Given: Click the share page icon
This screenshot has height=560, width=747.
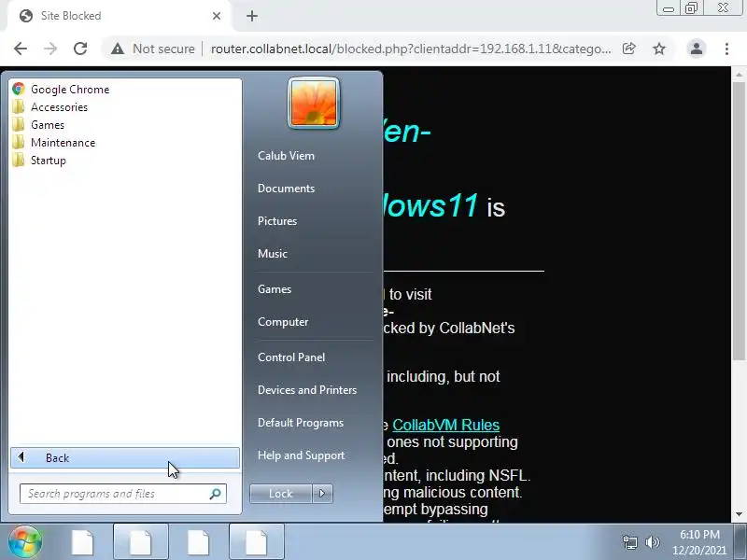Looking at the screenshot, I should (x=628, y=49).
